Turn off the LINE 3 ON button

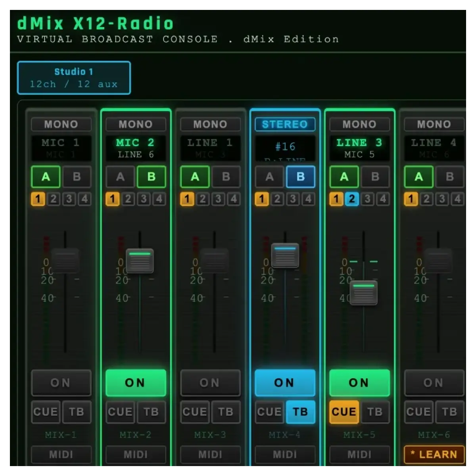point(359,383)
